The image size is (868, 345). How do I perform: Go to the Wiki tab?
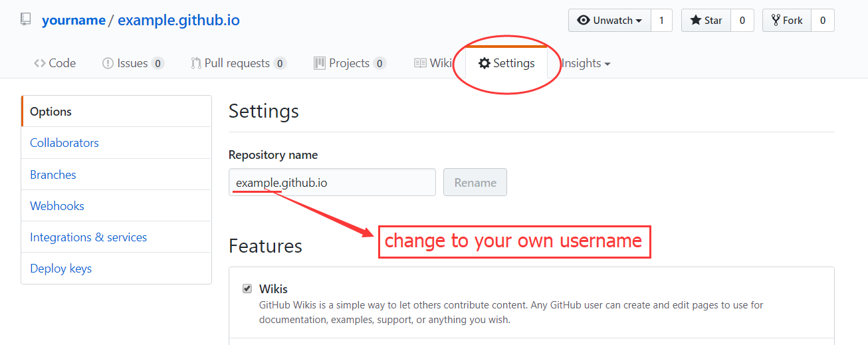433,63
